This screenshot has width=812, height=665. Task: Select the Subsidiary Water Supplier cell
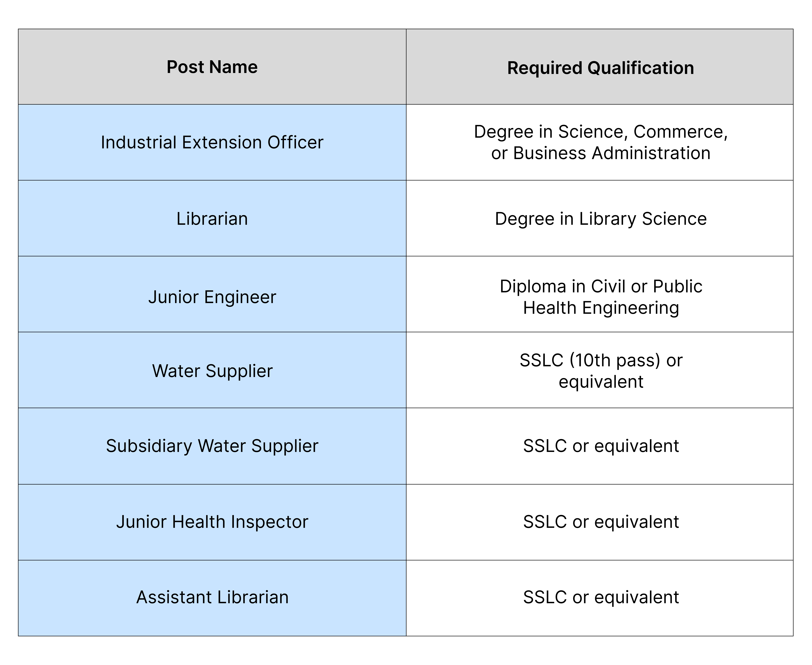pos(212,446)
